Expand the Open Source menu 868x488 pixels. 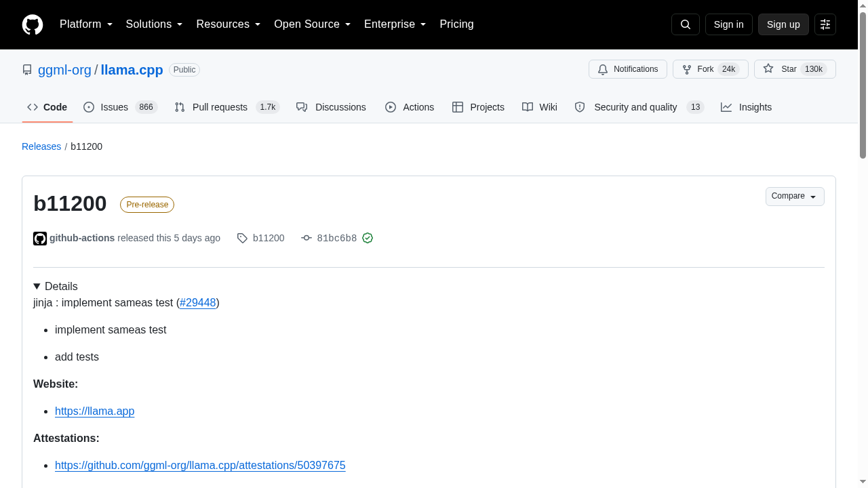tap(313, 24)
